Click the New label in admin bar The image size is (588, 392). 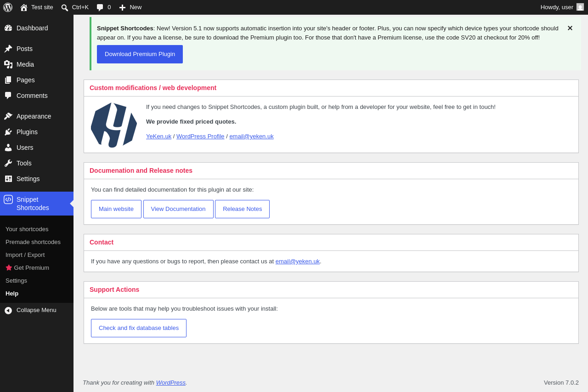tap(136, 7)
